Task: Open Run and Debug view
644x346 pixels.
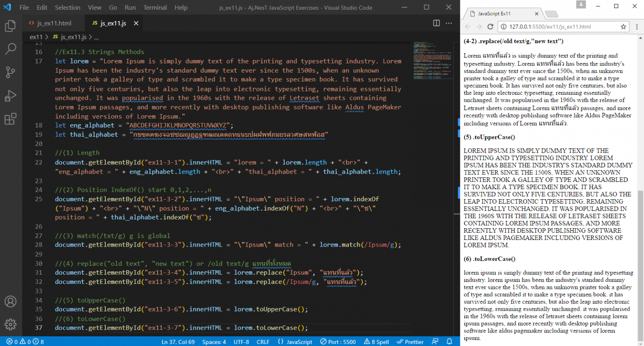Action: tap(10, 96)
